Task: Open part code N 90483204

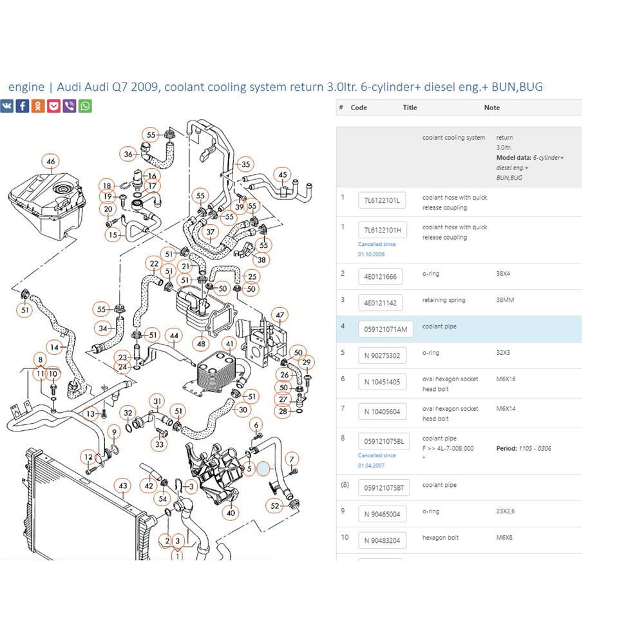Action: point(383,540)
